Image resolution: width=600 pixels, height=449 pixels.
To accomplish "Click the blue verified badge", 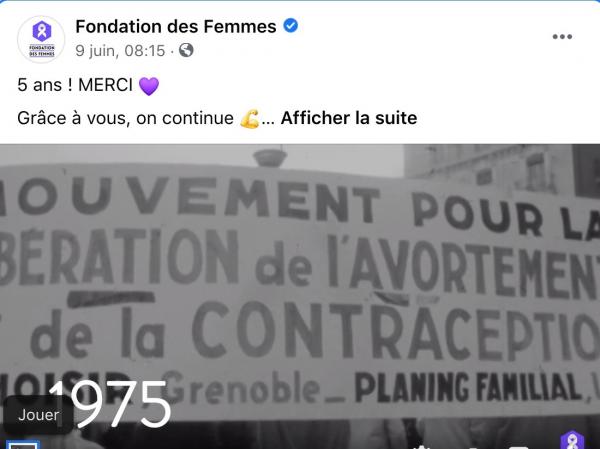I will coord(290,26).
